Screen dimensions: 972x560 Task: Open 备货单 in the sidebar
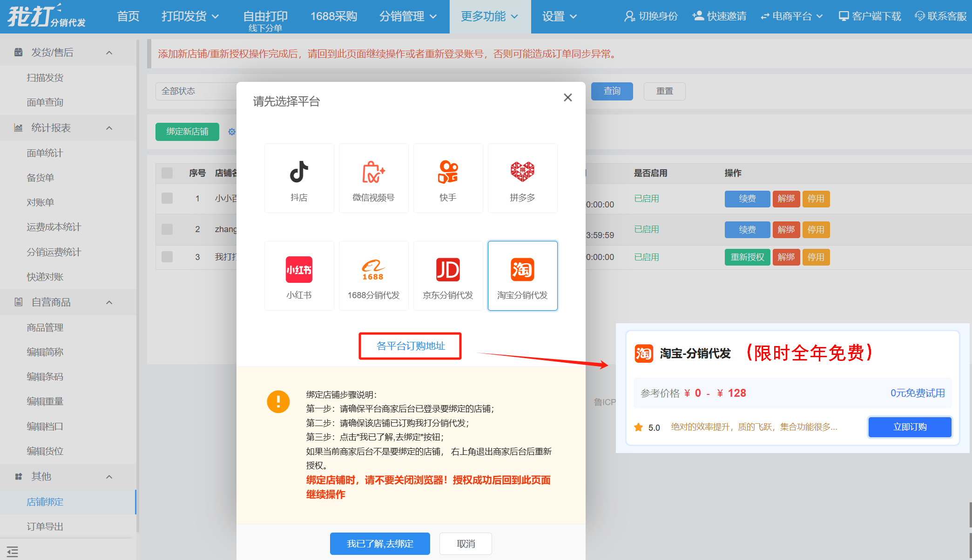click(x=40, y=178)
